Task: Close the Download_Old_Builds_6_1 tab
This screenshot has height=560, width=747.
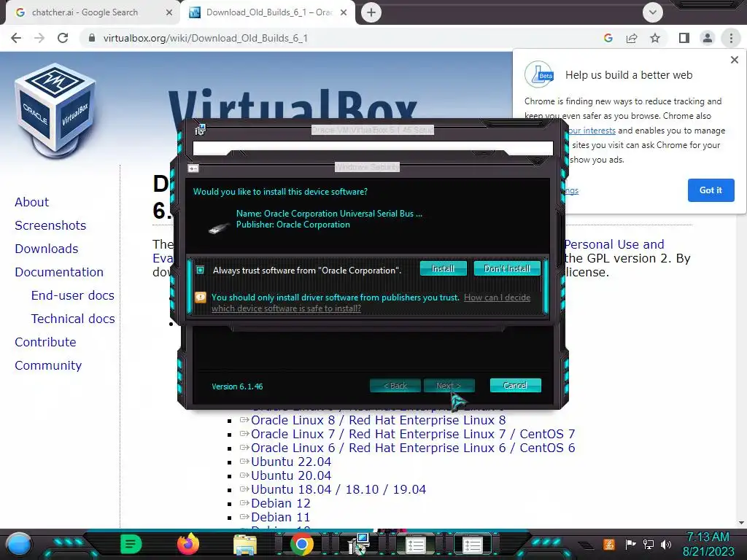Action: click(344, 13)
